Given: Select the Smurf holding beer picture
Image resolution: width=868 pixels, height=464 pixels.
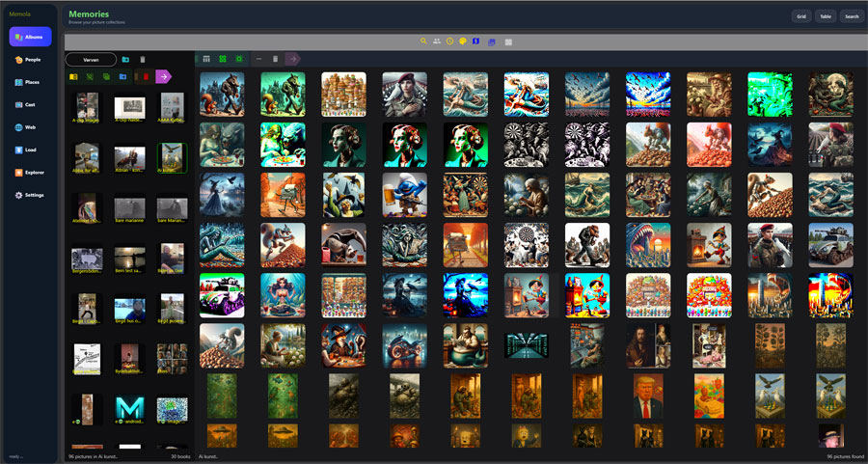Looking at the screenshot, I should click(405, 195).
